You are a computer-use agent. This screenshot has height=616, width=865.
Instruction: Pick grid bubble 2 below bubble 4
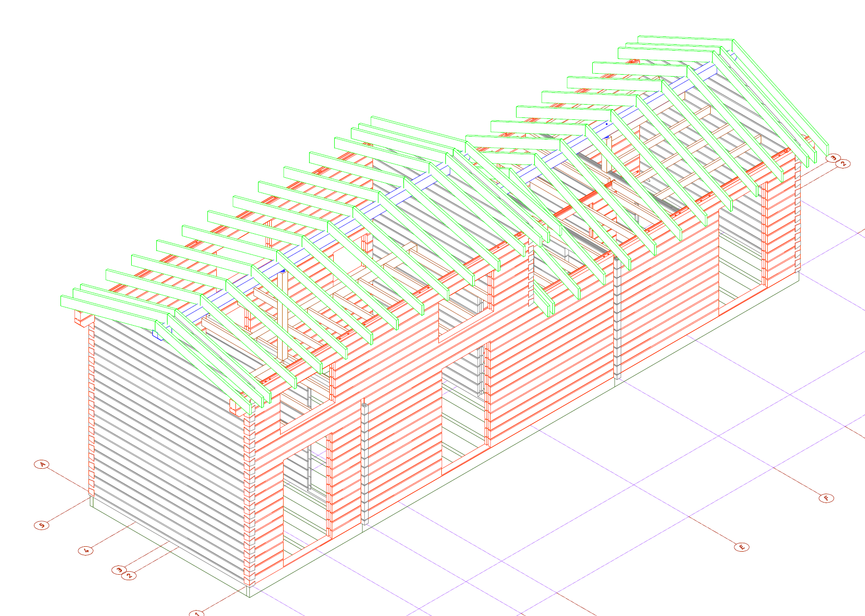tap(129, 575)
